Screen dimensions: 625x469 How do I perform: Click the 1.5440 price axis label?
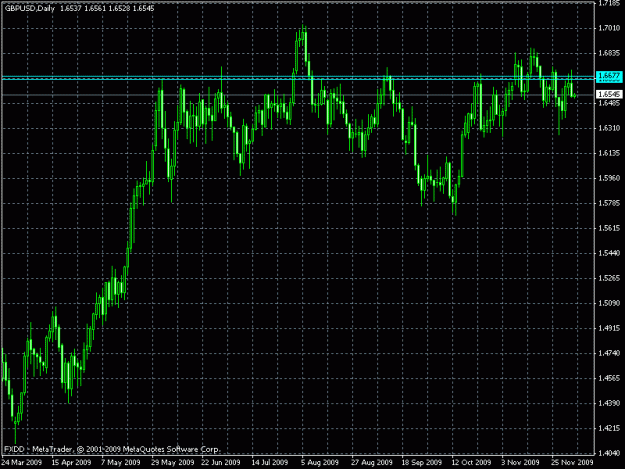click(x=610, y=253)
